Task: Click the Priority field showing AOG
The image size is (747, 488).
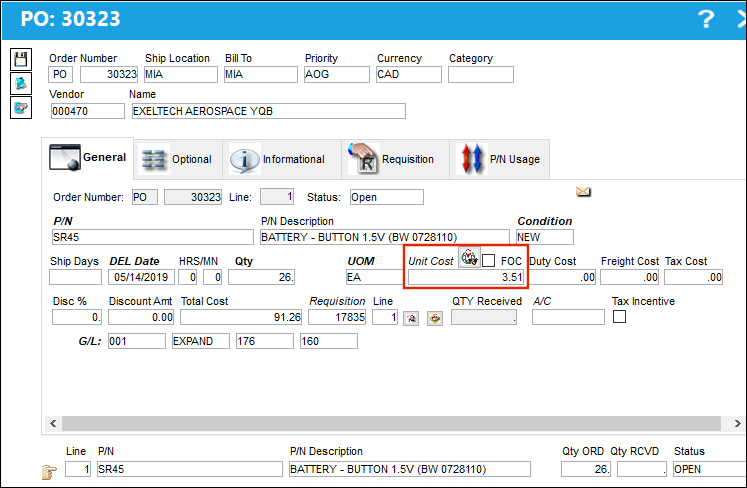Action: tap(337, 74)
